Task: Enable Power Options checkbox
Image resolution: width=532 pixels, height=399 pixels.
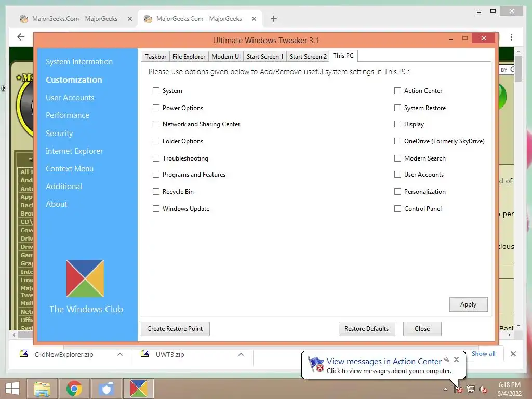Action: pos(156,108)
